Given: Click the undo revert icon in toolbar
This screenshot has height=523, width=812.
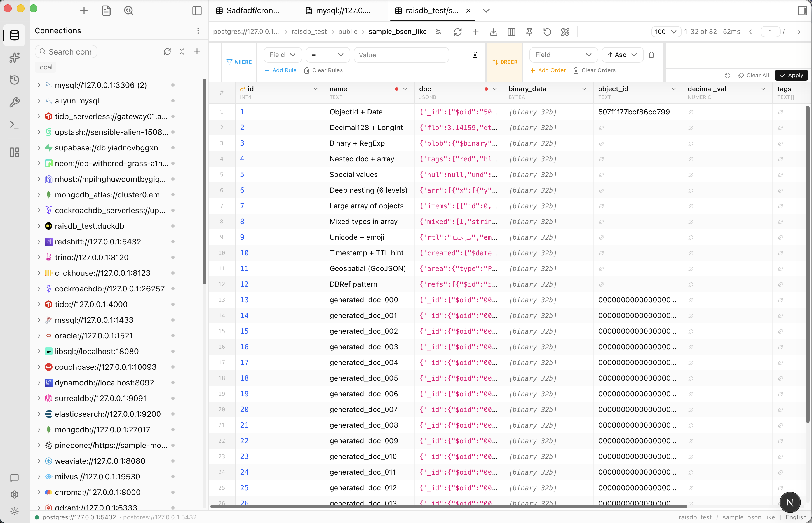Looking at the screenshot, I should pos(547,32).
